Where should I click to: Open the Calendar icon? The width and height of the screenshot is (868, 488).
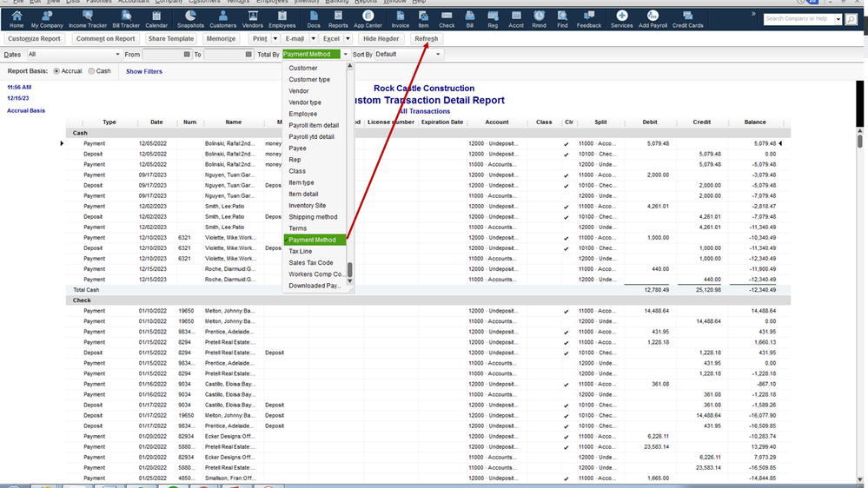tap(156, 19)
